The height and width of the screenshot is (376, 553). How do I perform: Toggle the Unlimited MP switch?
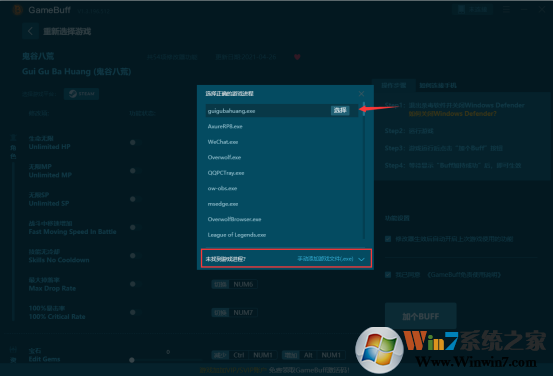click(x=135, y=171)
